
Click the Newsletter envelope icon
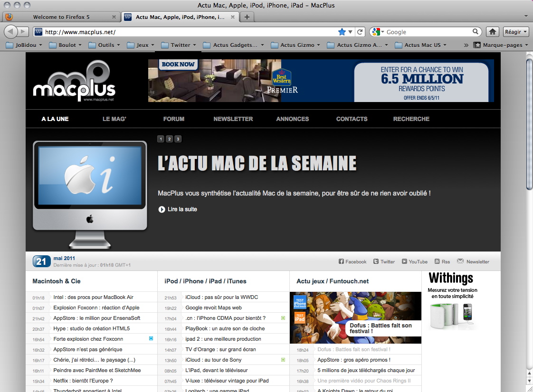(x=460, y=261)
